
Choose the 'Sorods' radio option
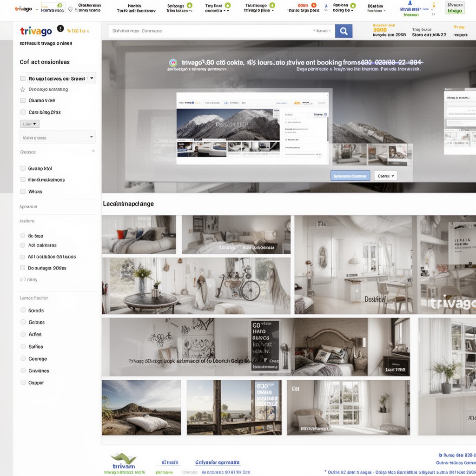click(x=23, y=310)
